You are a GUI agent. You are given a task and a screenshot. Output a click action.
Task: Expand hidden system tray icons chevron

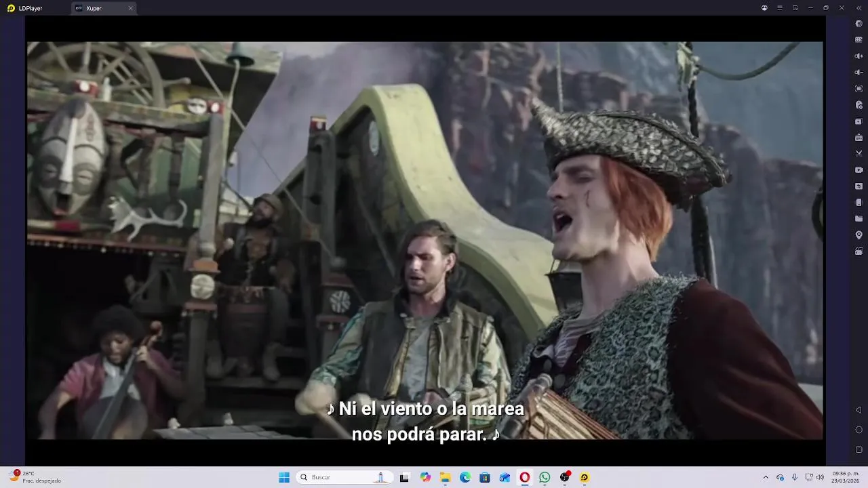click(x=766, y=477)
